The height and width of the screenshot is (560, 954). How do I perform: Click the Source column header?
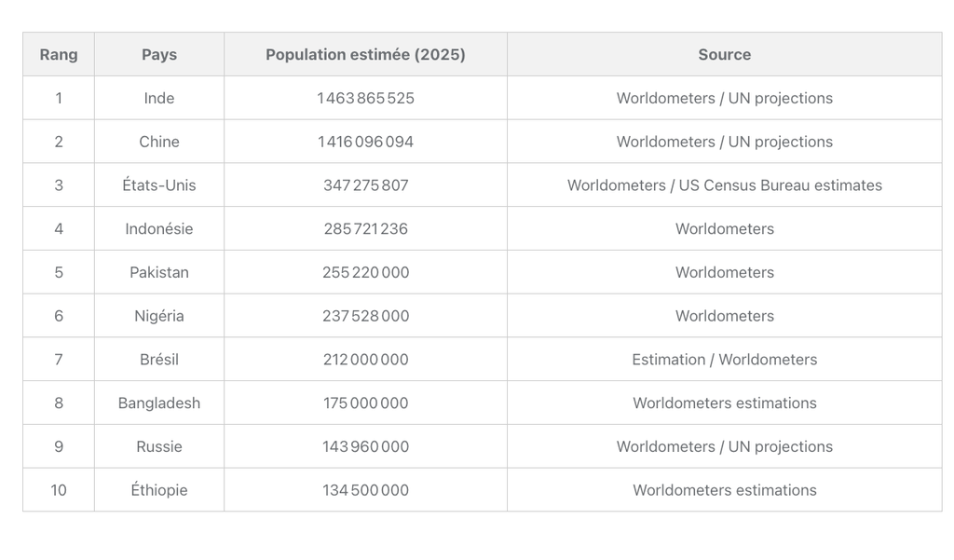(724, 54)
